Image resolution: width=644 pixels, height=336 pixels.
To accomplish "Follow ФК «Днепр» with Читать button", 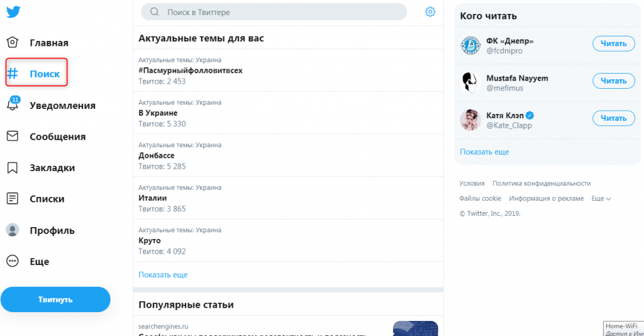I will coord(614,43).
